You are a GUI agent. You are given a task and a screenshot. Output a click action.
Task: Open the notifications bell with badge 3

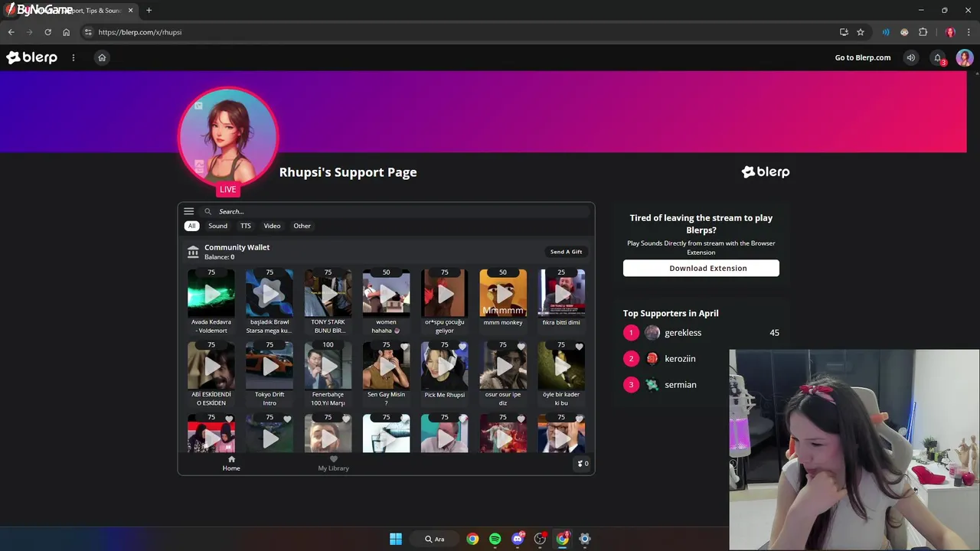[938, 58]
